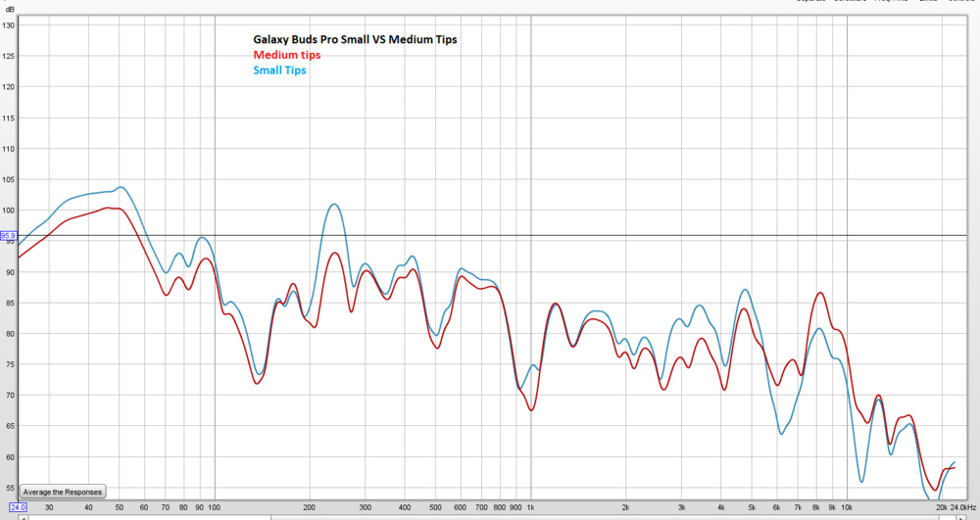Click the blue Small Tips legend label
980x520 pixels.
[x=279, y=71]
